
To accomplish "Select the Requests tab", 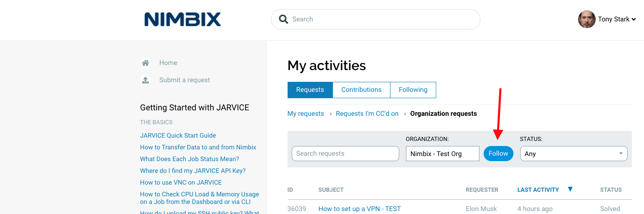I will [x=310, y=90].
